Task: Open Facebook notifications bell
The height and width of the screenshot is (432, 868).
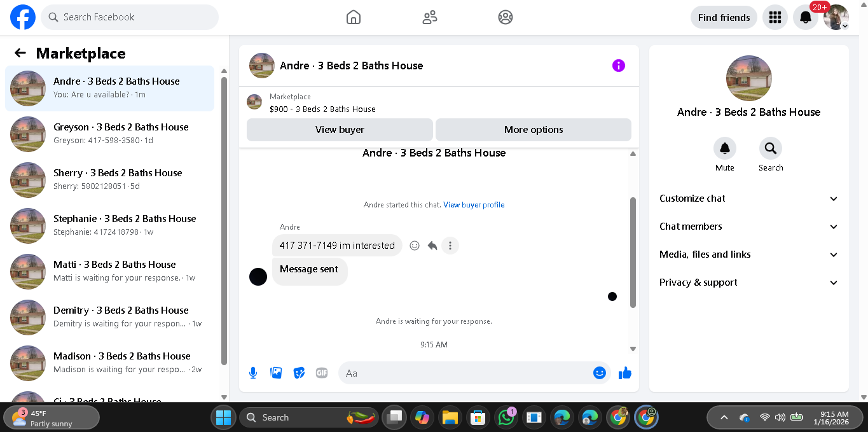Action: point(805,17)
